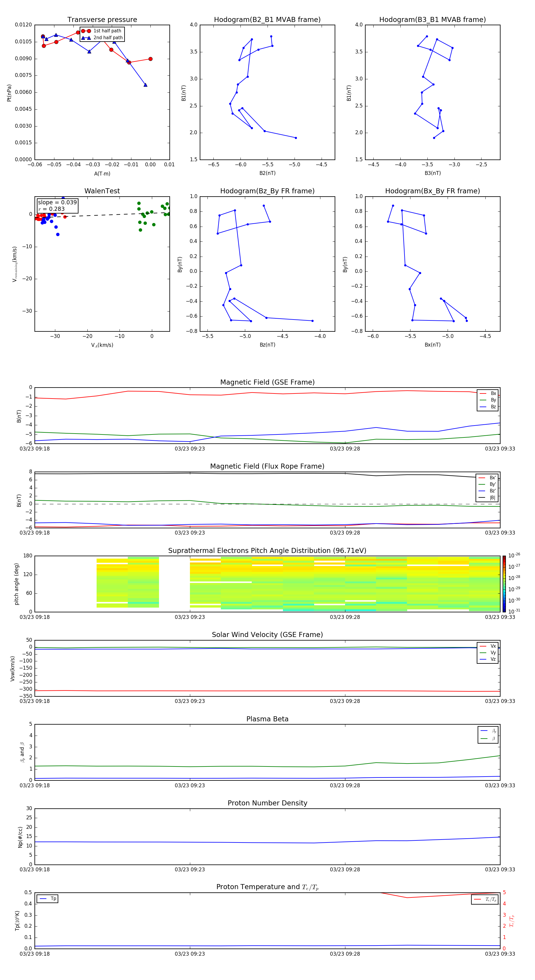Click the 'Plasma Beta' panel title
The image size is (535, 980).
(x=267, y=719)
